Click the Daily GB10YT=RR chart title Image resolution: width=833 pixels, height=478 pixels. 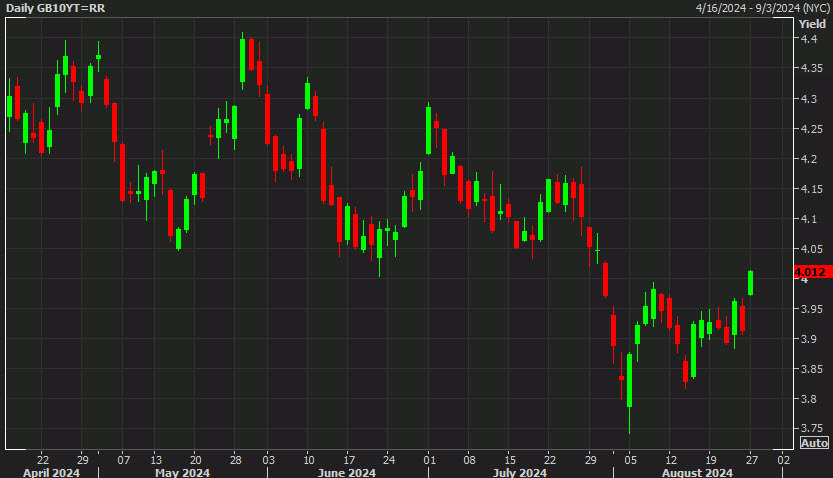coord(55,8)
